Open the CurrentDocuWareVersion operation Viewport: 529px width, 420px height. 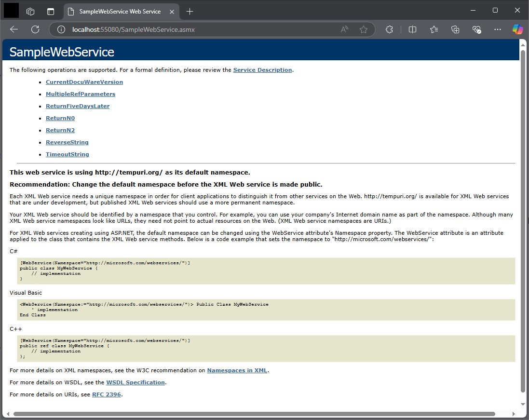(84, 82)
